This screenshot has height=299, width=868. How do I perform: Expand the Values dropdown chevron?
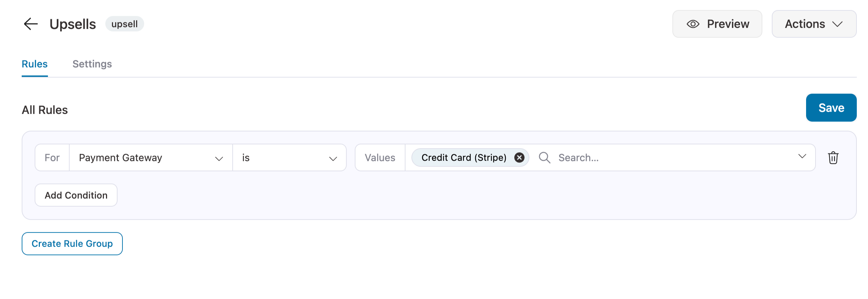802,157
